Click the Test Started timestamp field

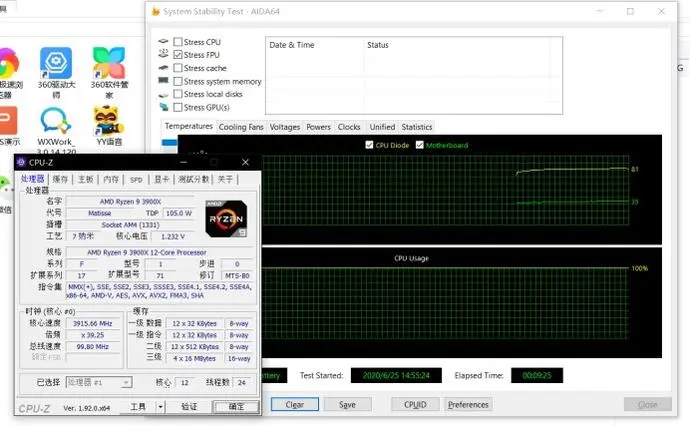tap(396, 375)
